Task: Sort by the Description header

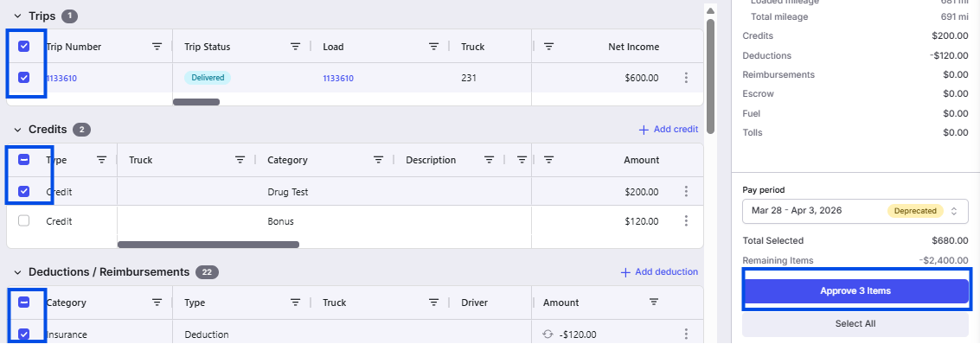Action: [x=431, y=160]
